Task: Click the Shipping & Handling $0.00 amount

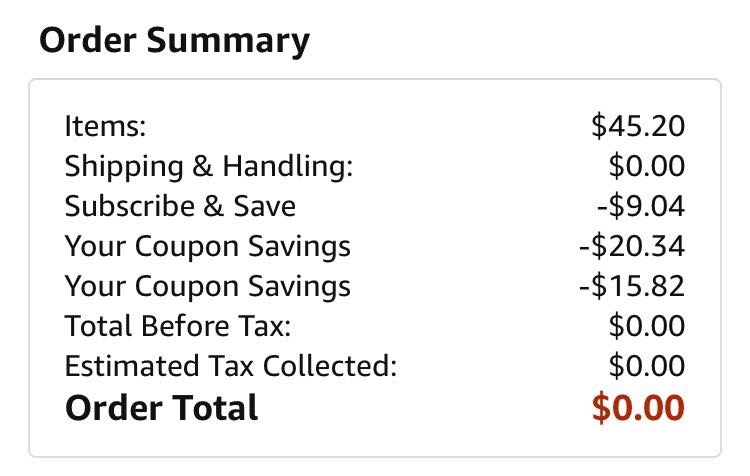Action: point(647,166)
